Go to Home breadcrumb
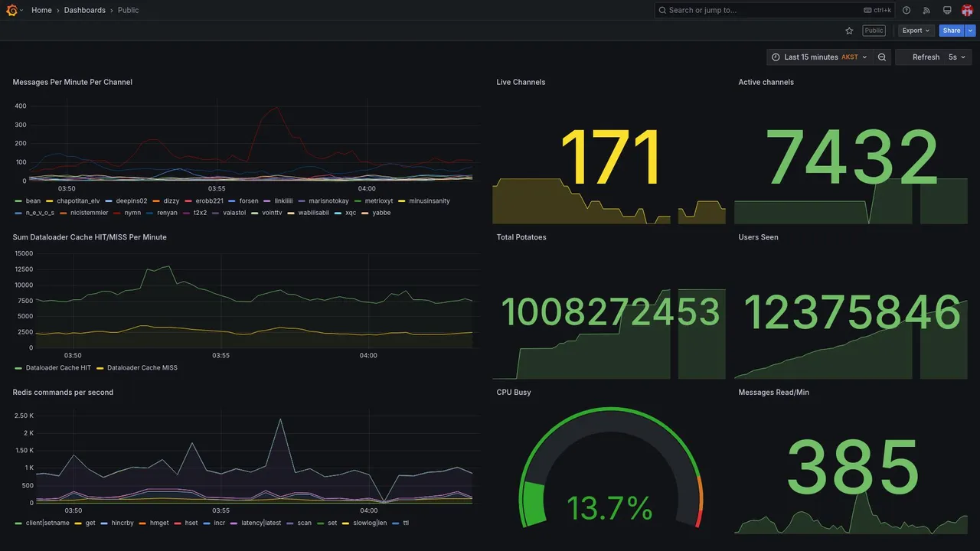The image size is (980, 551). click(41, 10)
